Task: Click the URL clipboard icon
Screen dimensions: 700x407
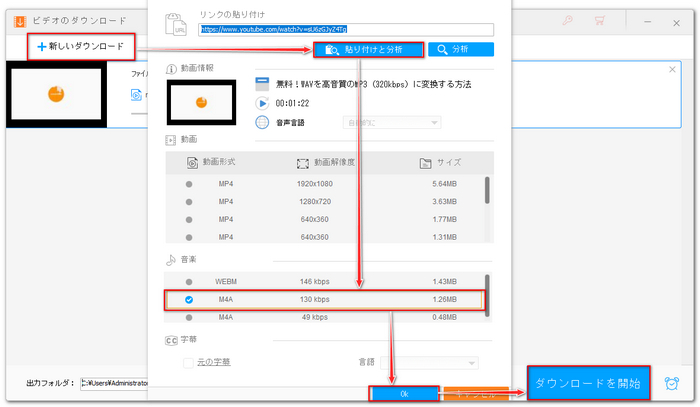Action: 175,25
